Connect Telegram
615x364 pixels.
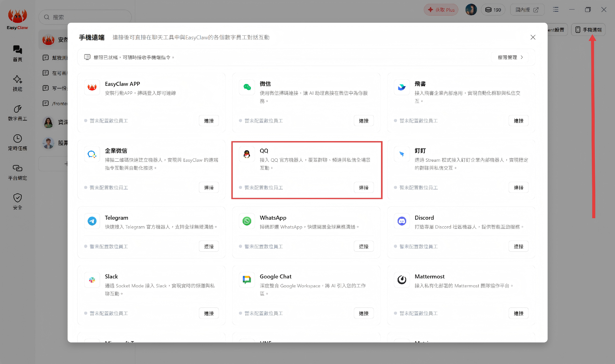(x=209, y=246)
